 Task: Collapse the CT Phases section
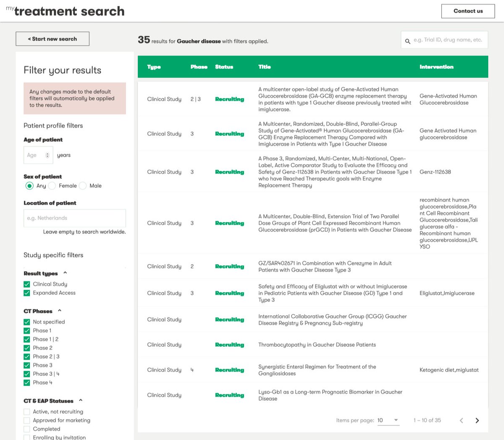coord(60,311)
